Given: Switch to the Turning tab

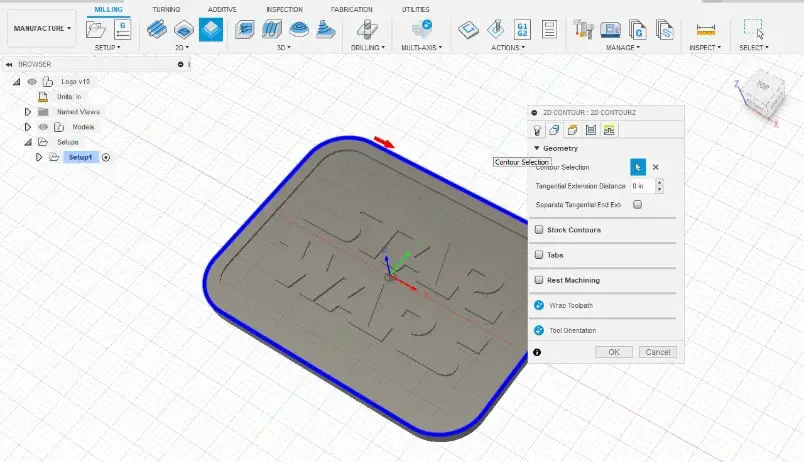Looking at the screenshot, I should (x=166, y=9).
